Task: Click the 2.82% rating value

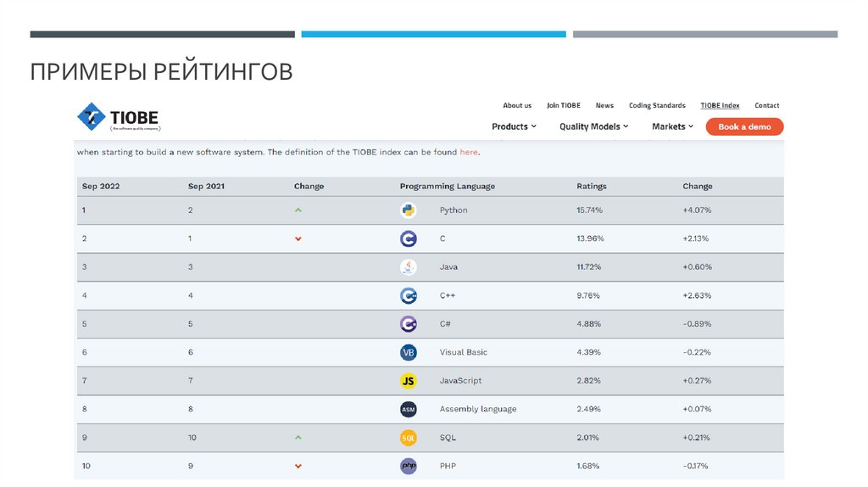Action: point(588,381)
